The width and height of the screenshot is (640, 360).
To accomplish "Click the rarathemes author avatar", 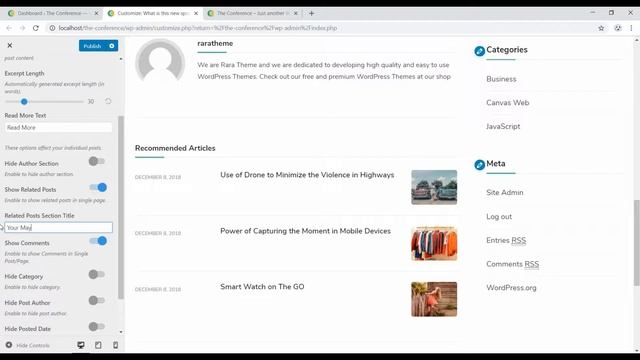I will pyautogui.click(x=160, y=63).
